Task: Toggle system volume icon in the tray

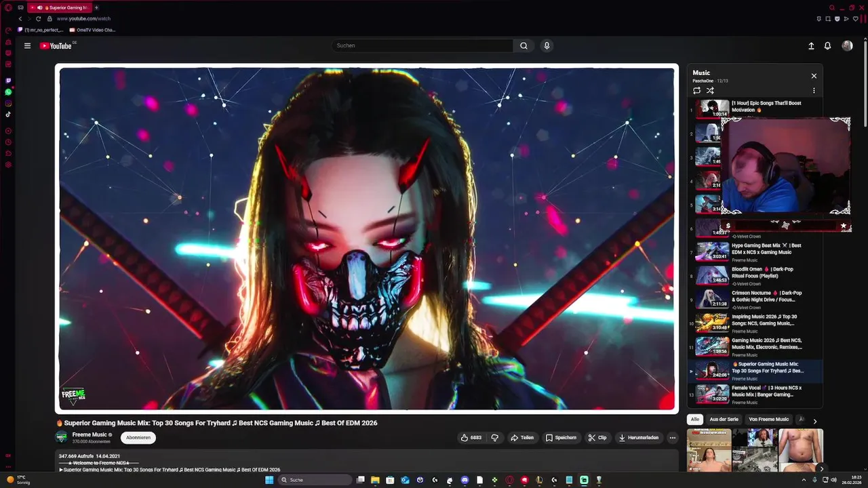Action: click(x=834, y=480)
